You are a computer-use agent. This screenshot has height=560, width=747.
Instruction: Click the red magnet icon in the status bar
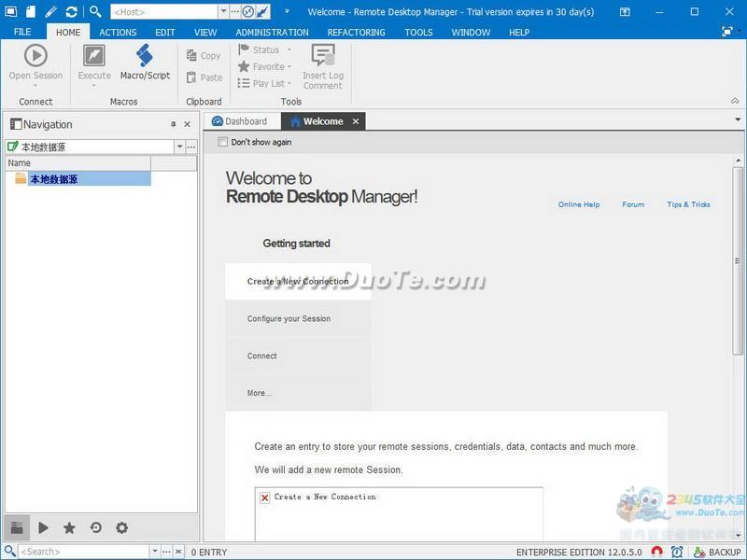click(x=657, y=552)
